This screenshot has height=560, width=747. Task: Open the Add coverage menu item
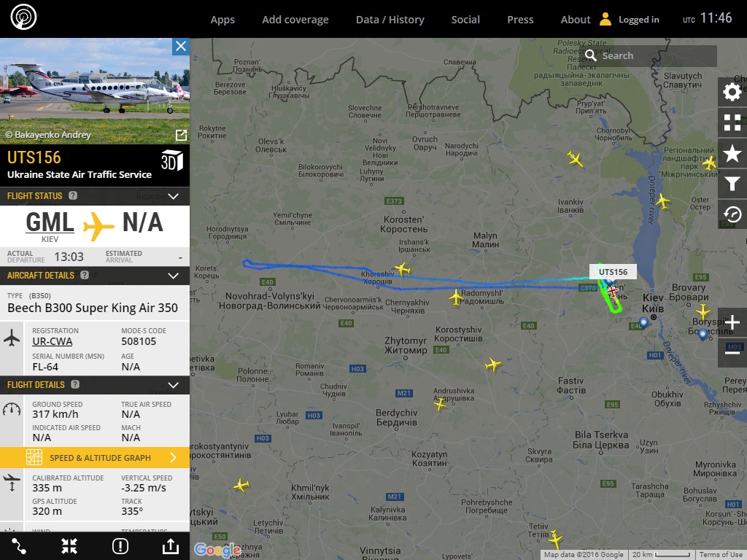click(x=295, y=20)
